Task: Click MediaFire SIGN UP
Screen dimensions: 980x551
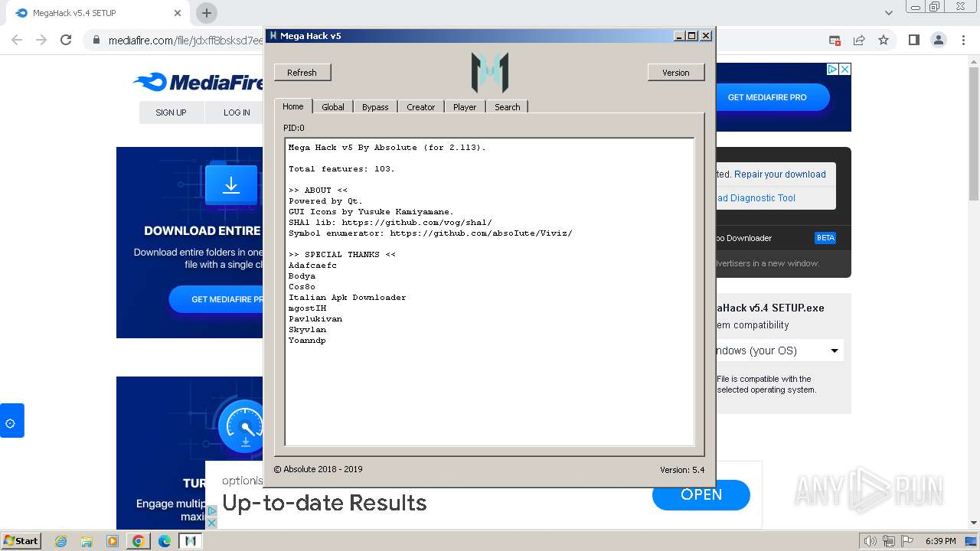Action: 171,112
